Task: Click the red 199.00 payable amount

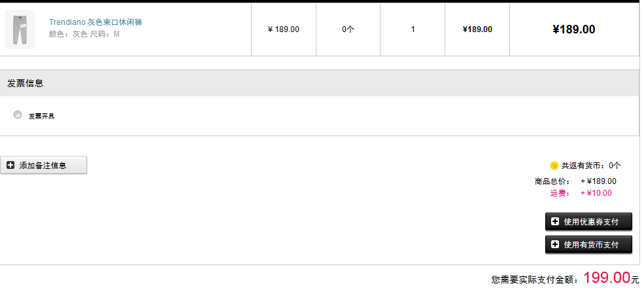Action: point(607,278)
